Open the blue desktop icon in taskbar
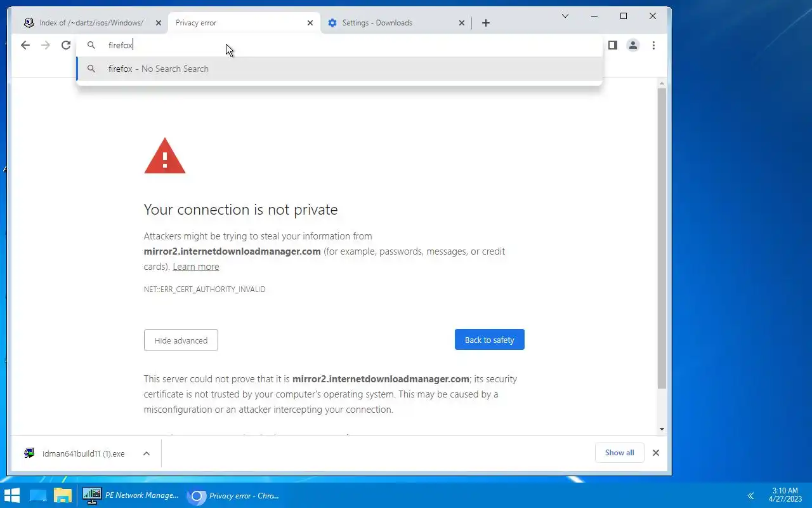The image size is (812, 508). pos(38,495)
